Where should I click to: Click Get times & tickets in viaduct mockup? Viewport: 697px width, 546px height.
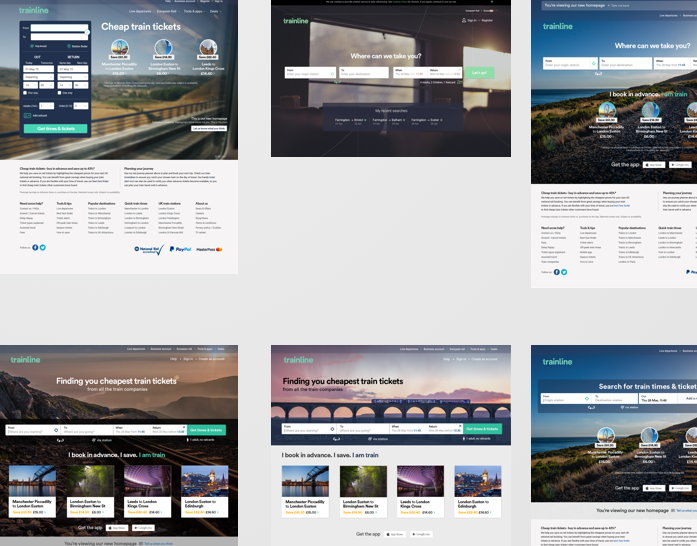(x=483, y=429)
